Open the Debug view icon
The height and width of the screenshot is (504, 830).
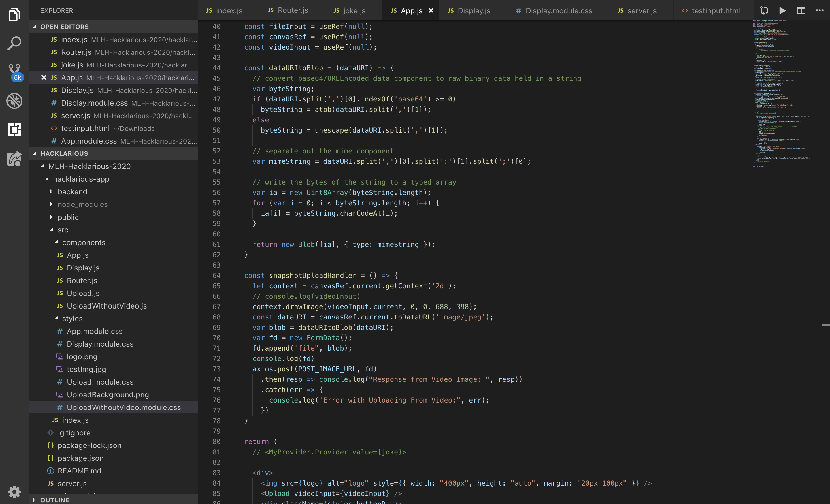[14, 101]
